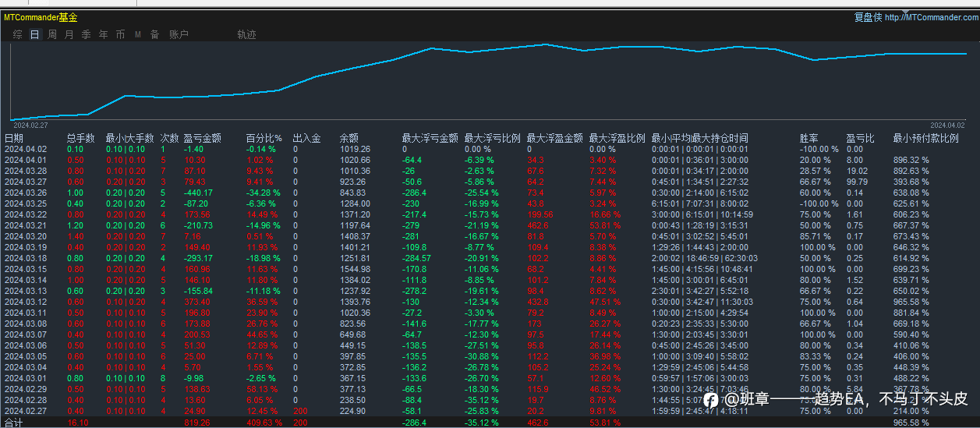The width and height of the screenshot is (980, 428).
Task: Click the 日期 column header
Action: tap(14, 138)
